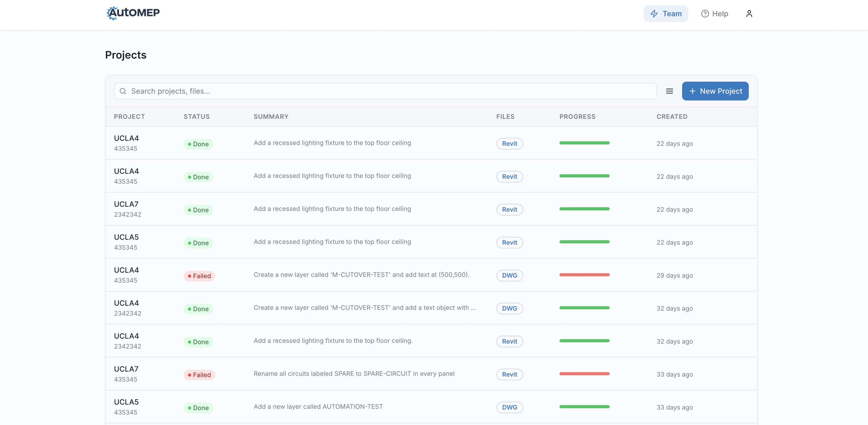Viewport: 868px width, 425px height.
Task: Click the red progress bar in the SPARE-CIRCUIT row
Action: pyautogui.click(x=584, y=373)
